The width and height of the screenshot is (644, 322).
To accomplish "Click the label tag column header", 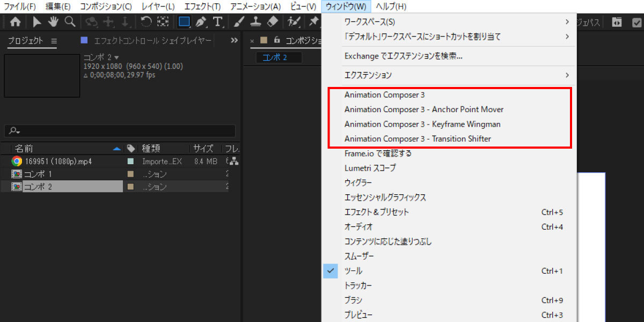I will [x=130, y=148].
